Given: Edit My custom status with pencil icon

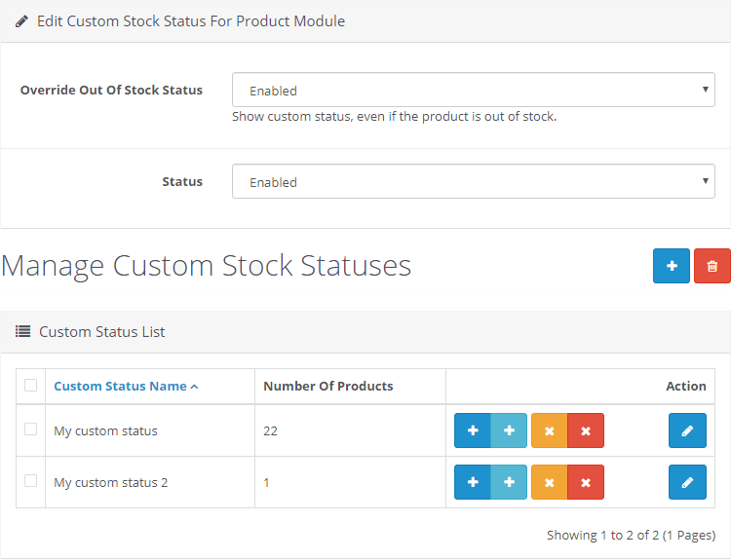Looking at the screenshot, I should (687, 430).
